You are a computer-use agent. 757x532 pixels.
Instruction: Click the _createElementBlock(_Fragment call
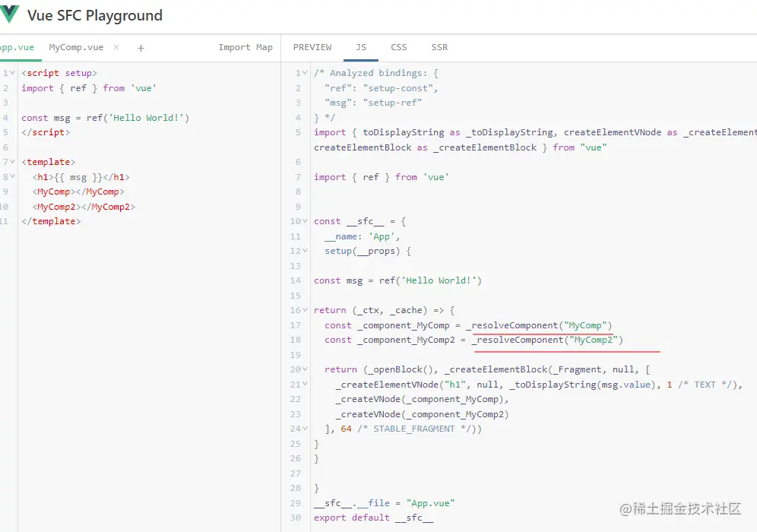click(524, 369)
